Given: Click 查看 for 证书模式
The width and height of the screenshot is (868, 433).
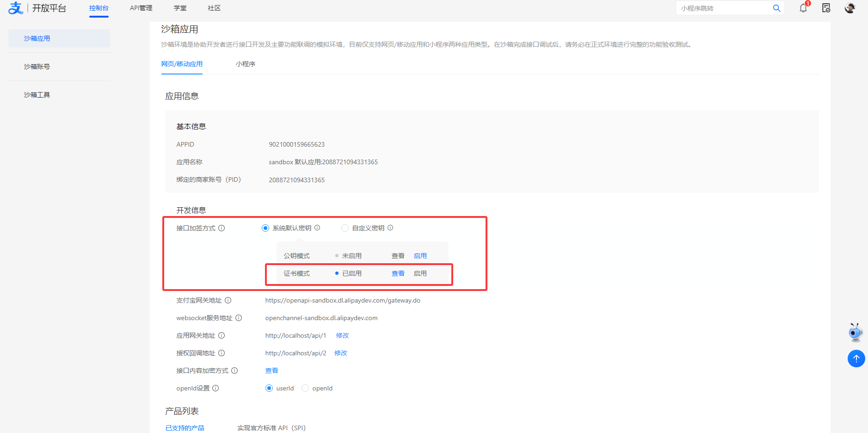Looking at the screenshot, I should [x=398, y=273].
